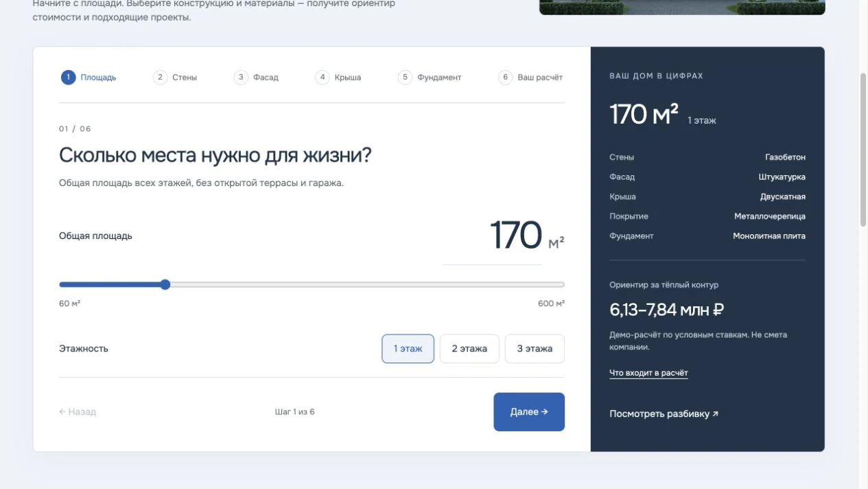The height and width of the screenshot is (489, 868).
Task: Open the Что входит в расчёт link
Action: coord(648,373)
